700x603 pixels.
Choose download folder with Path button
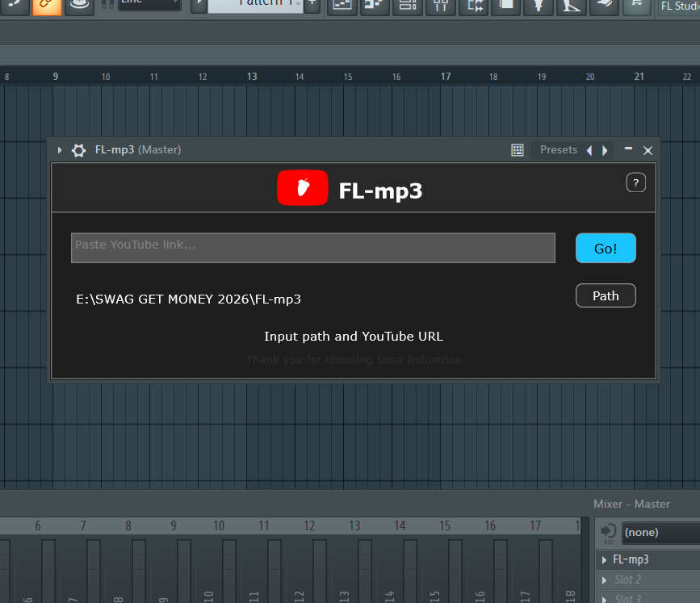[606, 295]
